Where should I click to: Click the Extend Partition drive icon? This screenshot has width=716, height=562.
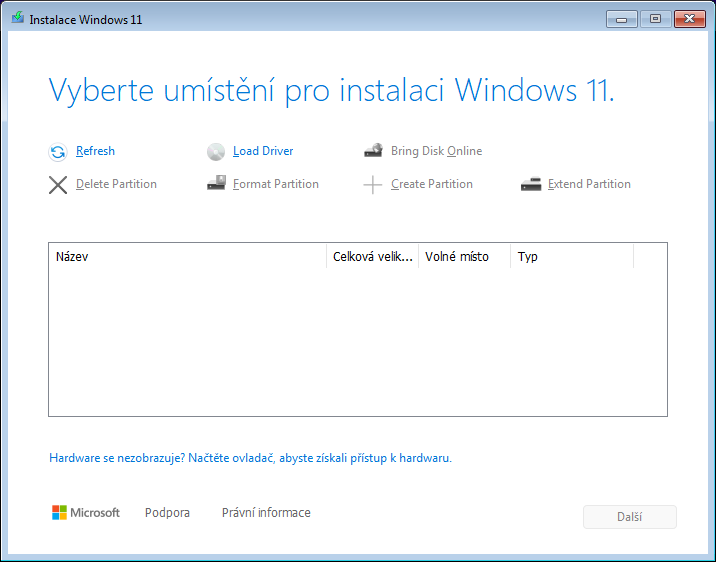pos(531,184)
